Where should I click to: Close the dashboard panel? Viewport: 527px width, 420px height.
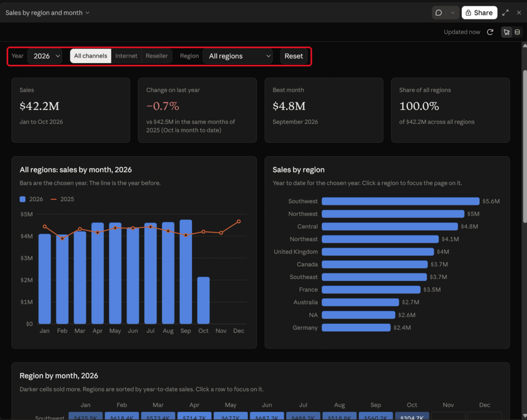pos(519,13)
